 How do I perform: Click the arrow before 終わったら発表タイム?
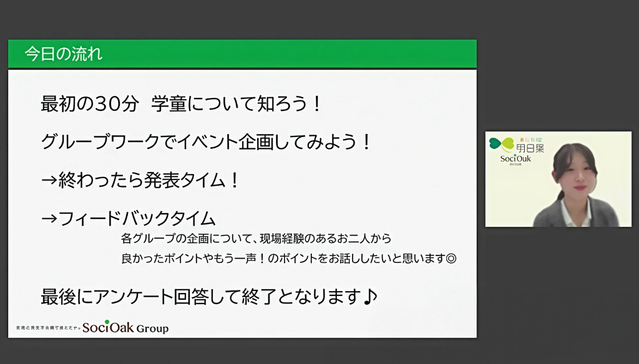pos(49,181)
